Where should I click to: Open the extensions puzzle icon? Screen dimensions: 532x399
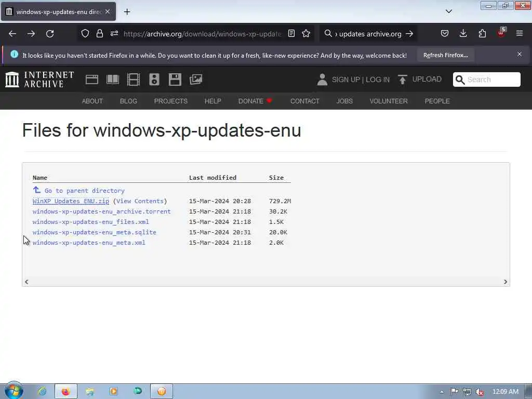point(482,34)
